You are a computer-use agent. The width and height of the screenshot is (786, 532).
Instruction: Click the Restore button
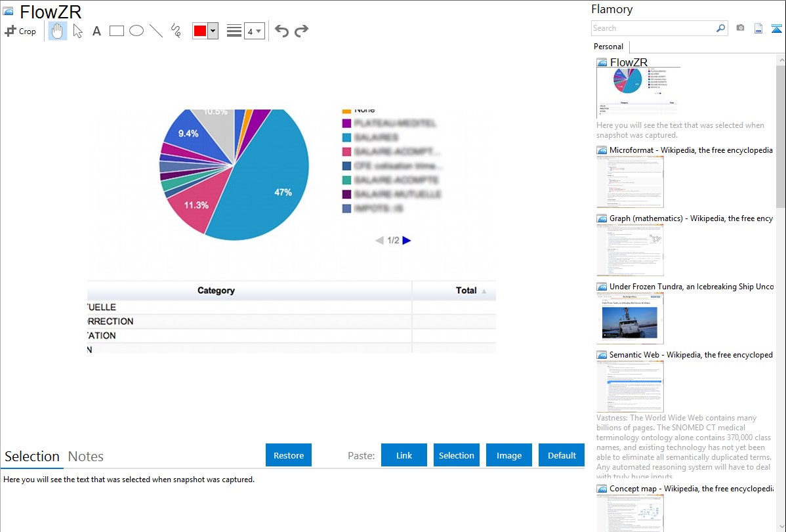coord(289,455)
